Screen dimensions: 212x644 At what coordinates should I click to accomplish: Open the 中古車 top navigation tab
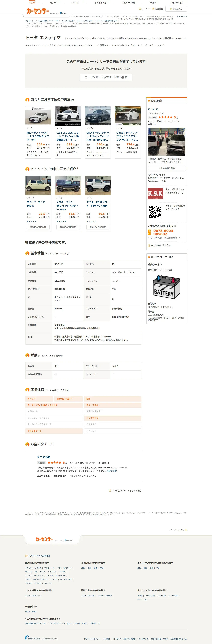pyautogui.click(x=32, y=3)
